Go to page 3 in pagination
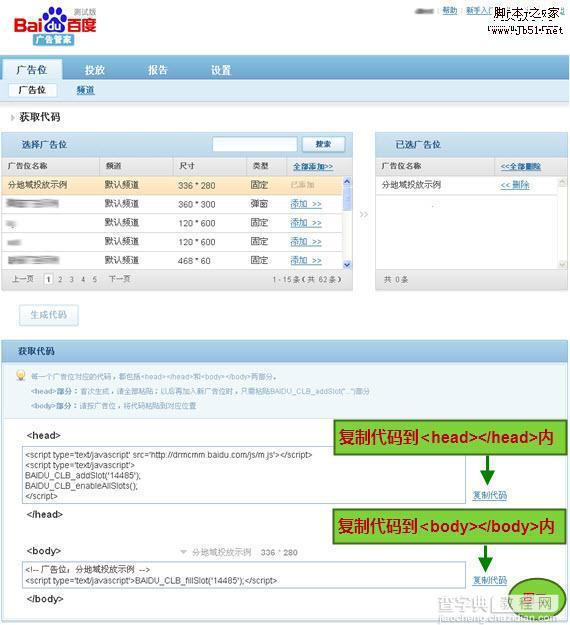Image resolution: width=570 pixels, height=625 pixels. click(x=72, y=279)
